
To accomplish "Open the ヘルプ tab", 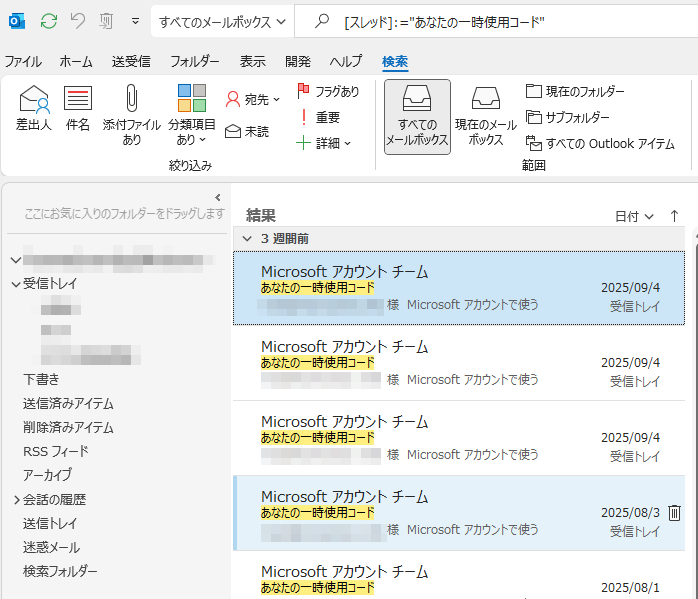I will (346, 61).
